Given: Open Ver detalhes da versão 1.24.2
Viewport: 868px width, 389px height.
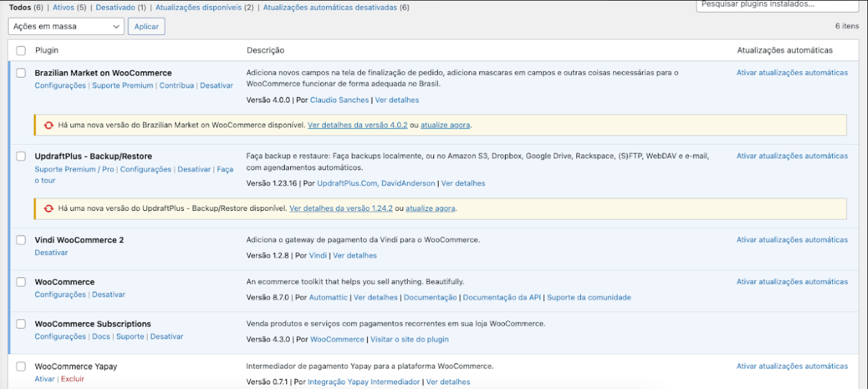Looking at the screenshot, I should coord(341,208).
